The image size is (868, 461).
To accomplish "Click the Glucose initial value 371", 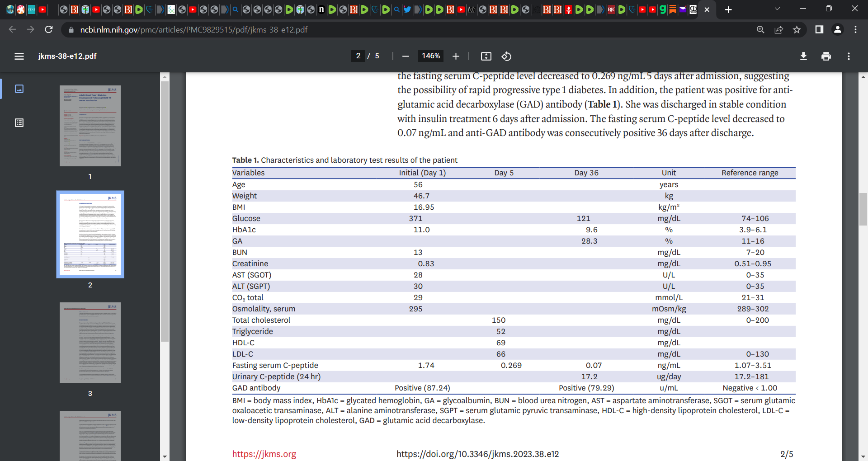I will coord(415,218).
